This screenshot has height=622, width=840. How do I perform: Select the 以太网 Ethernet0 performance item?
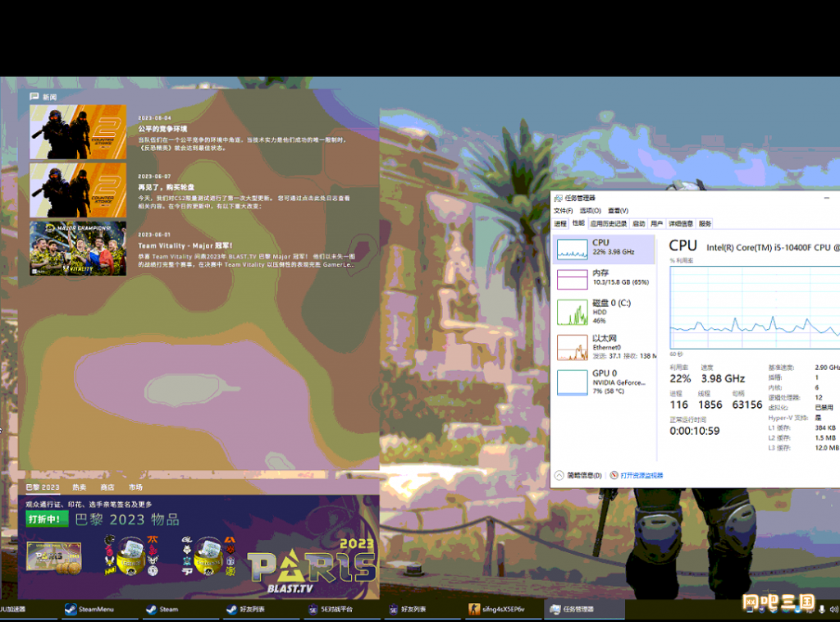(x=605, y=346)
